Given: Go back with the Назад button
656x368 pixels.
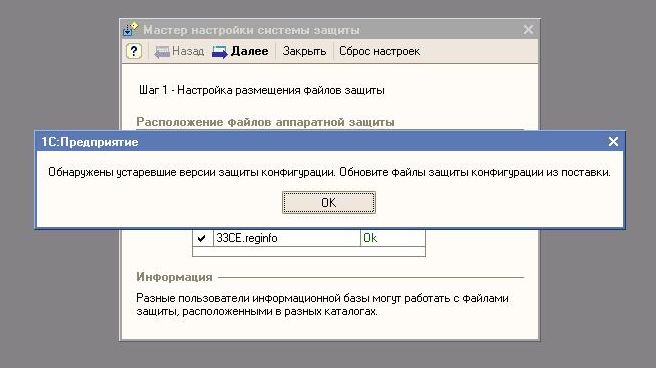Looking at the screenshot, I should (x=179, y=51).
